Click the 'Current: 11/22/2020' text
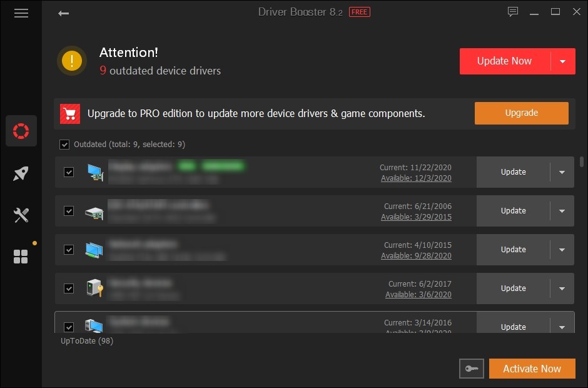 coord(415,167)
